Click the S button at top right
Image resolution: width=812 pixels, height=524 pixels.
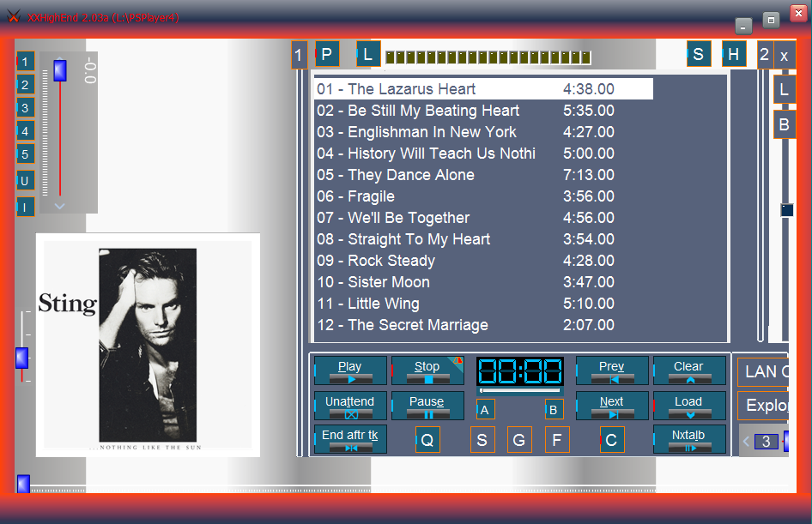[x=699, y=54]
